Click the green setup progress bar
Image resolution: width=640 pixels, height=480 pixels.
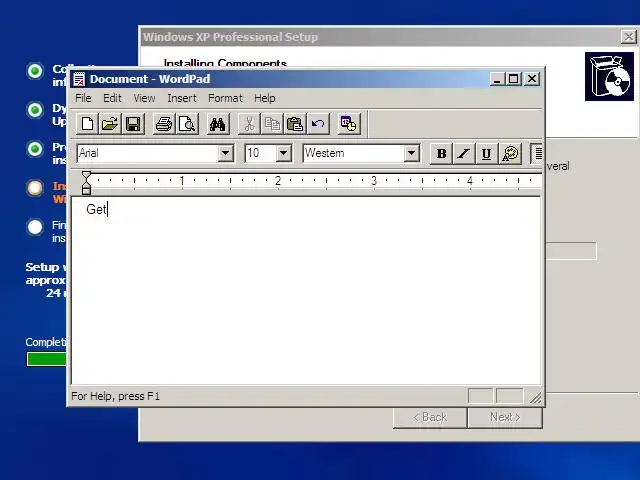47,359
